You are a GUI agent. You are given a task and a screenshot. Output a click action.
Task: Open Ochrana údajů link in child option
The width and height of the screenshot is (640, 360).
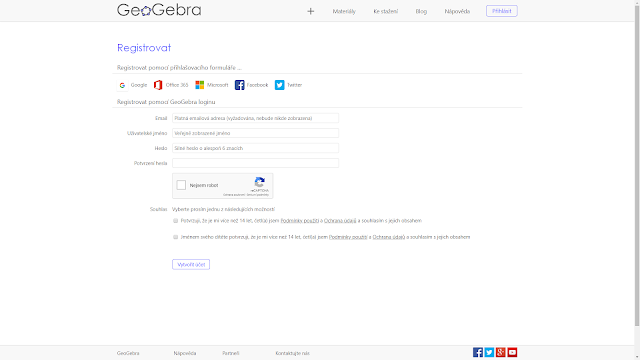tap(389, 237)
